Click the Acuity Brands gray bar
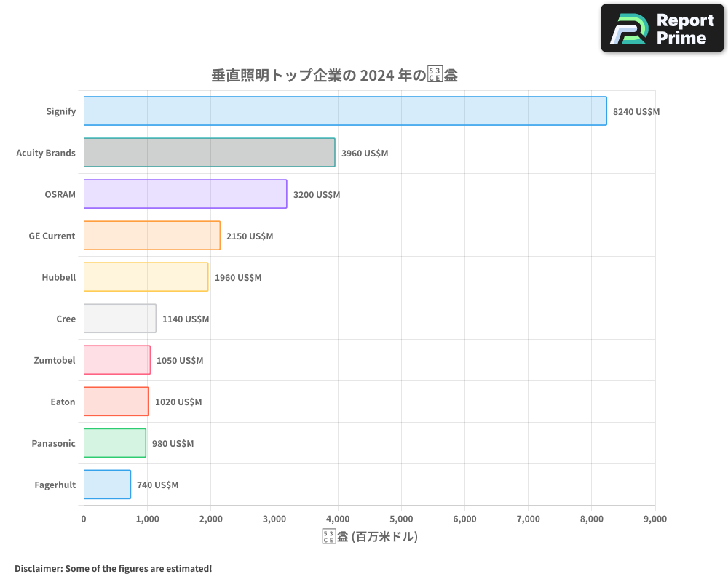The image size is (728, 582). 207,153
